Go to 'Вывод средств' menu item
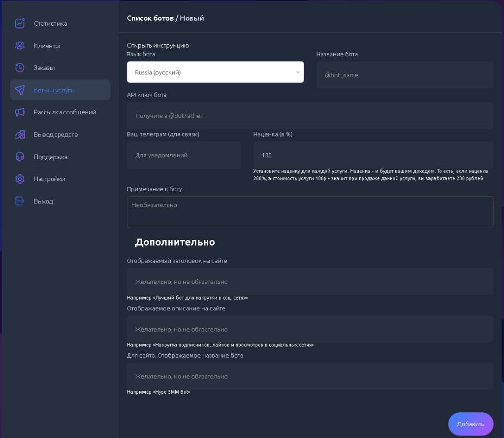504x438 pixels. pos(56,135)
